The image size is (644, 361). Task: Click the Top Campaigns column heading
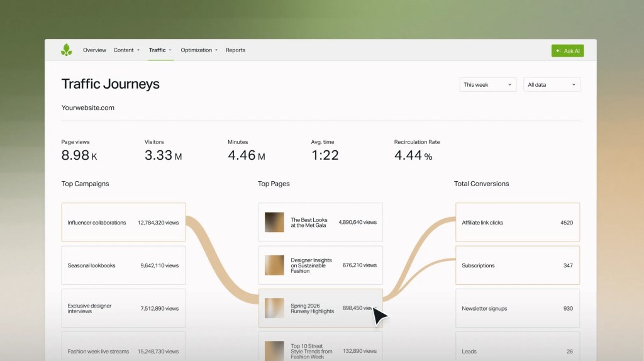point(85,184)
